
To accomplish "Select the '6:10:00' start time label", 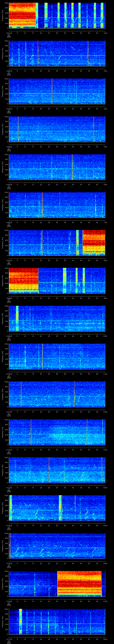I will [x=9, y=374].
